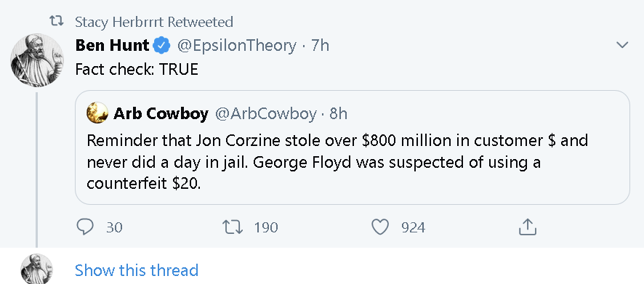The image size is (644, 284).
Task: Click the 8h timestamp on quoted tweet
Action: click(x=339, y=113)
